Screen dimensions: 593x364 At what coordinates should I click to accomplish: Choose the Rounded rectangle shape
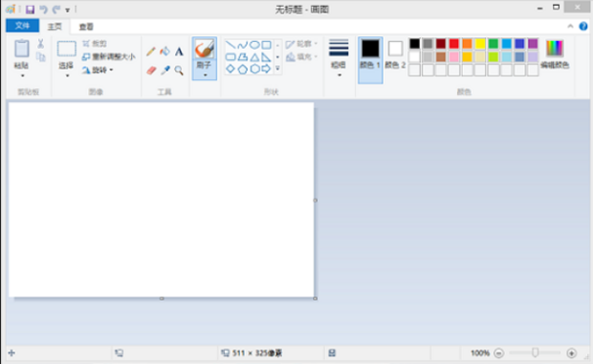[231, 57]
